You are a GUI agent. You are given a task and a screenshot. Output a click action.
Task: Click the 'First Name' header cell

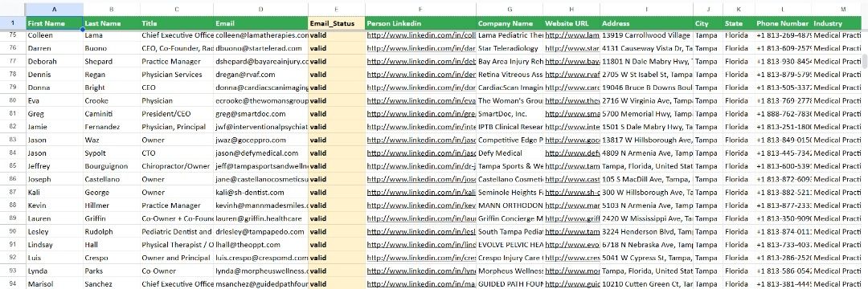[55, 23]
